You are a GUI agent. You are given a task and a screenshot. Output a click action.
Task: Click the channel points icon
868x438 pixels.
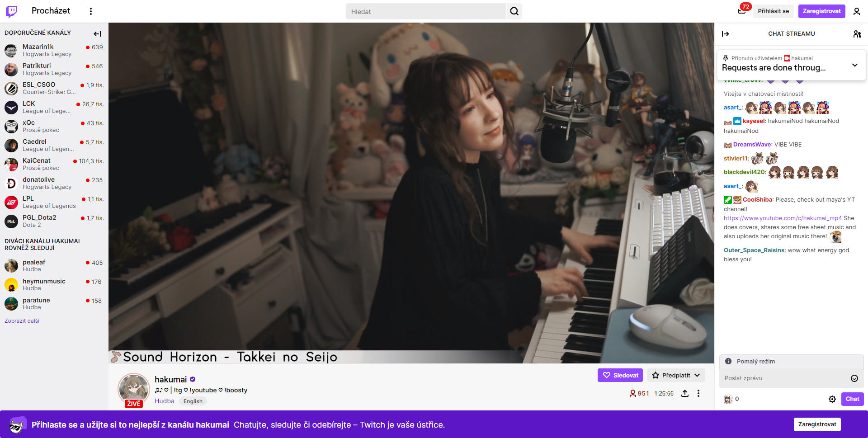pos(728,399)
